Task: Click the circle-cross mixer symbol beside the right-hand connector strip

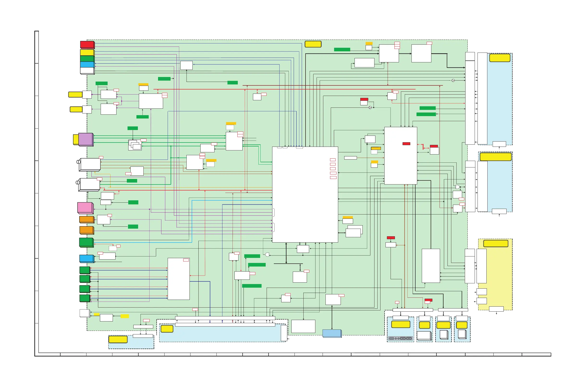Action: [453, 80]
